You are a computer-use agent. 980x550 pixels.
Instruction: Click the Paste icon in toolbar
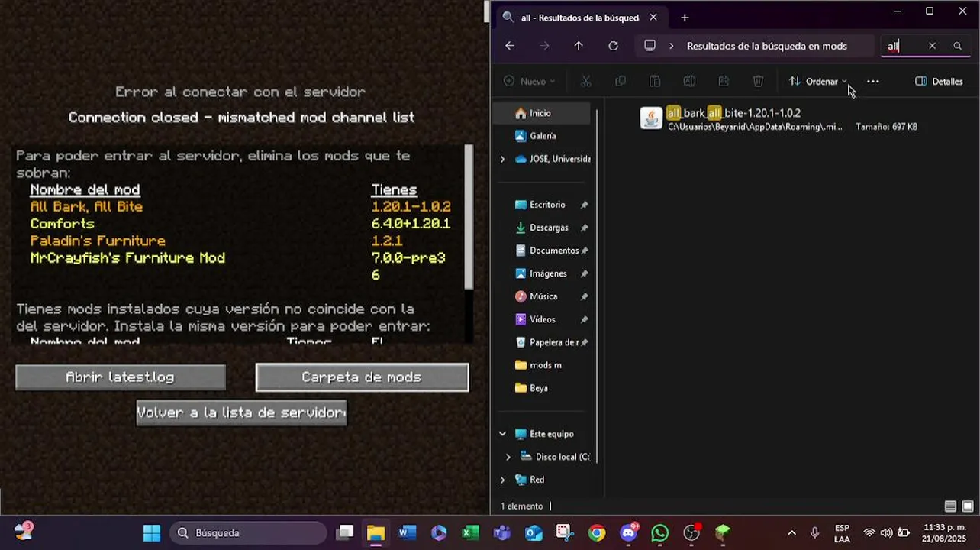tap(655, 81)
